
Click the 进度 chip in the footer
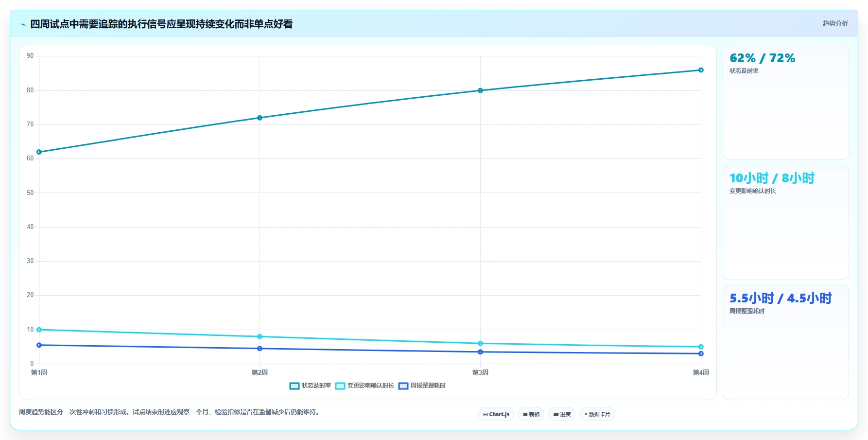(x=562, y=414)
